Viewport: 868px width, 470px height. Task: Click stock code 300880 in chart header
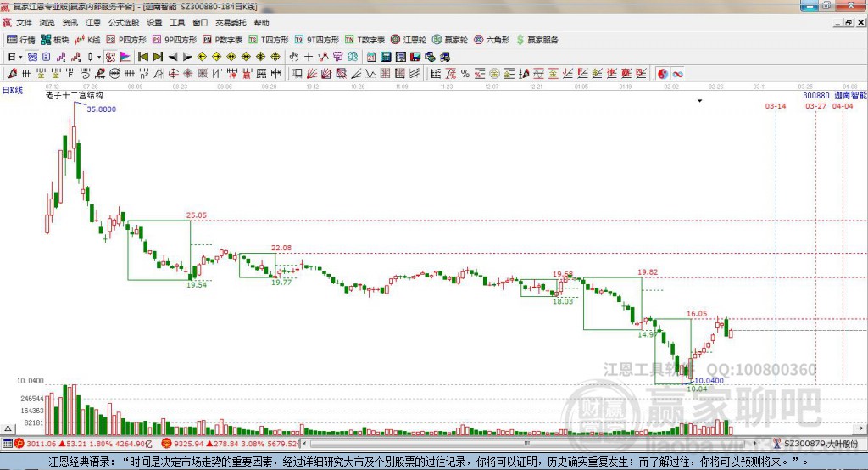[x=816, y=95]
